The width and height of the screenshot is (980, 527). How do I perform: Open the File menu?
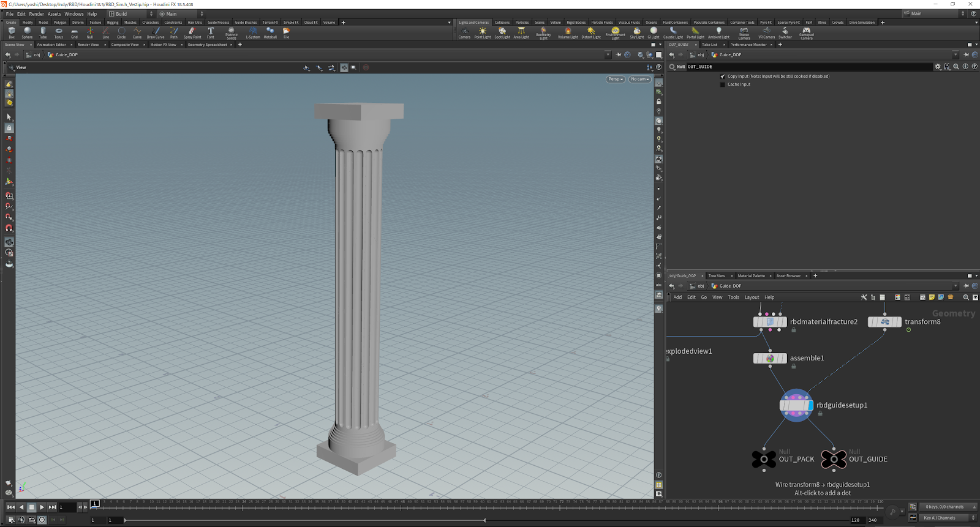pos(10,13)
